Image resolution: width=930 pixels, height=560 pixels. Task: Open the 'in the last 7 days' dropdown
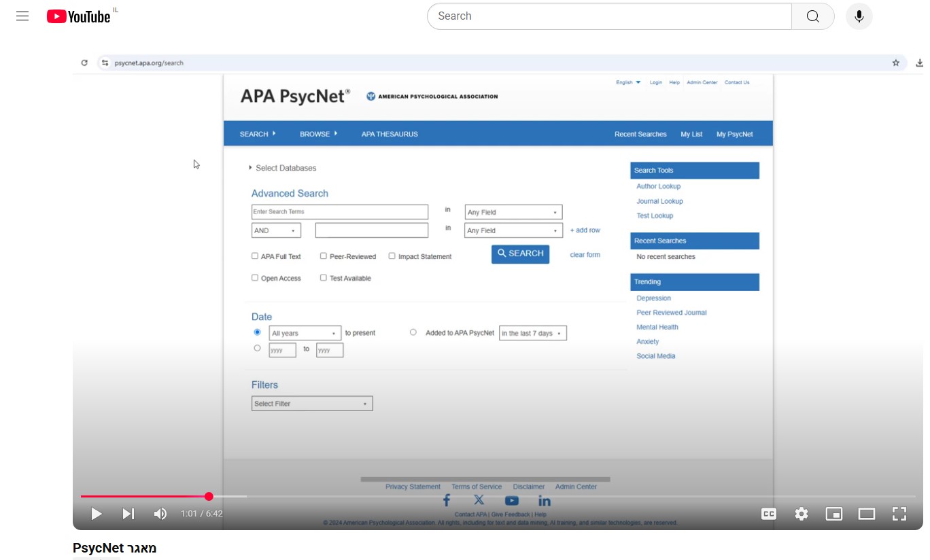click(x=533, y=333)
